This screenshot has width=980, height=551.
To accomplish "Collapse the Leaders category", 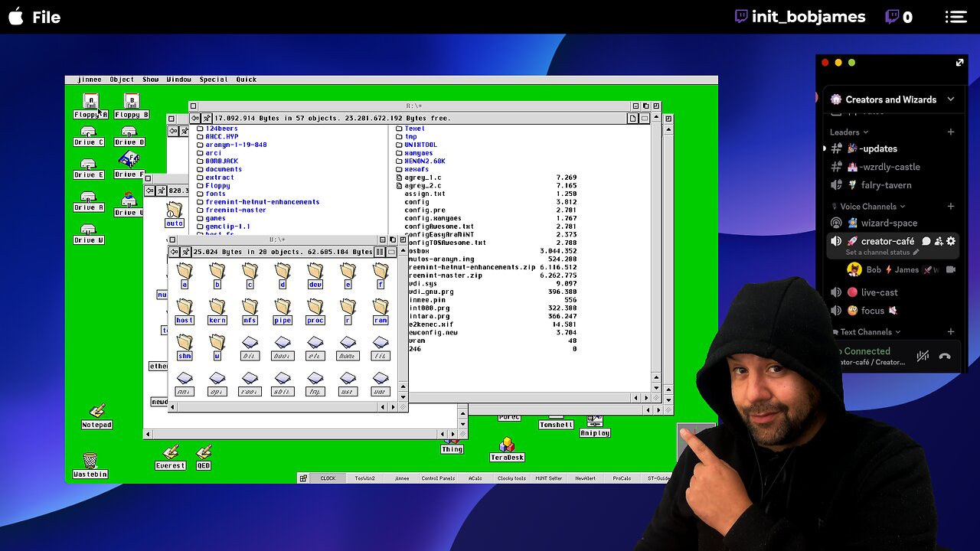I will pos(849,132).
